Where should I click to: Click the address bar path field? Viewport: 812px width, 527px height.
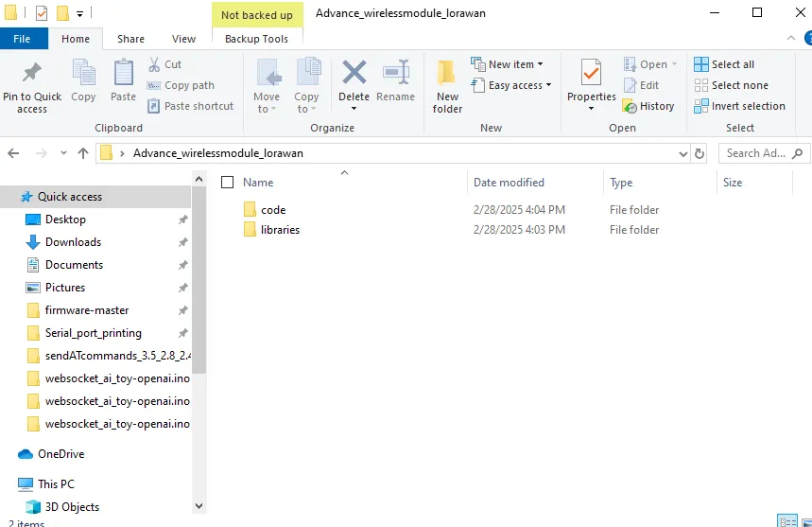392,153
